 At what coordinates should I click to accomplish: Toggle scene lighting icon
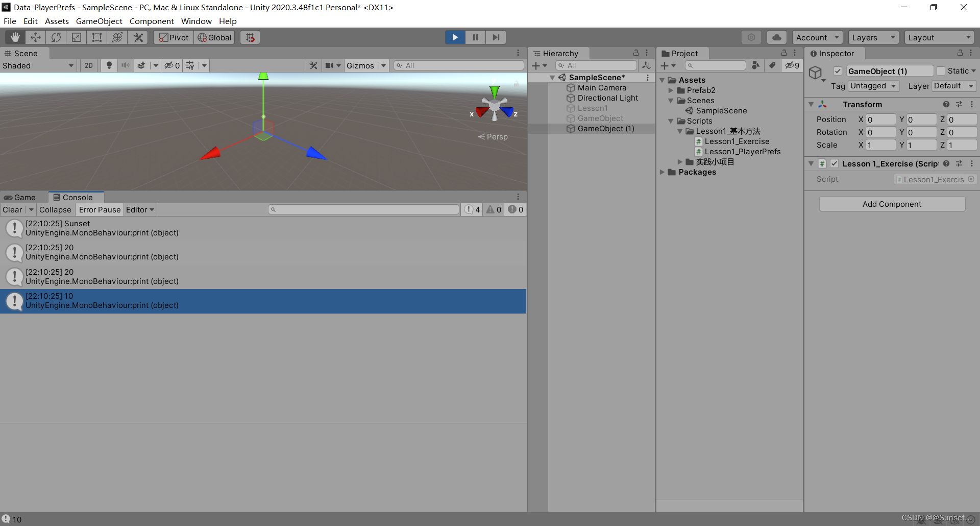pos(109,65)
